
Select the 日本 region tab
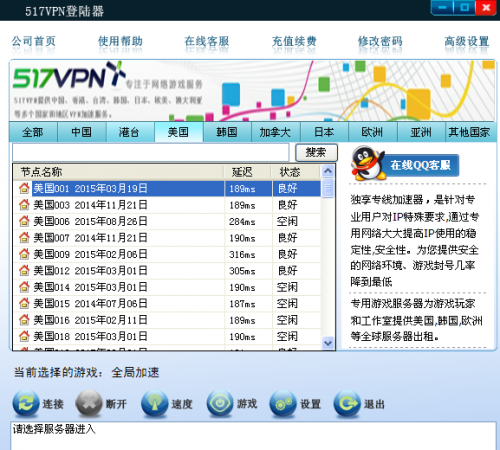(324, 132)
